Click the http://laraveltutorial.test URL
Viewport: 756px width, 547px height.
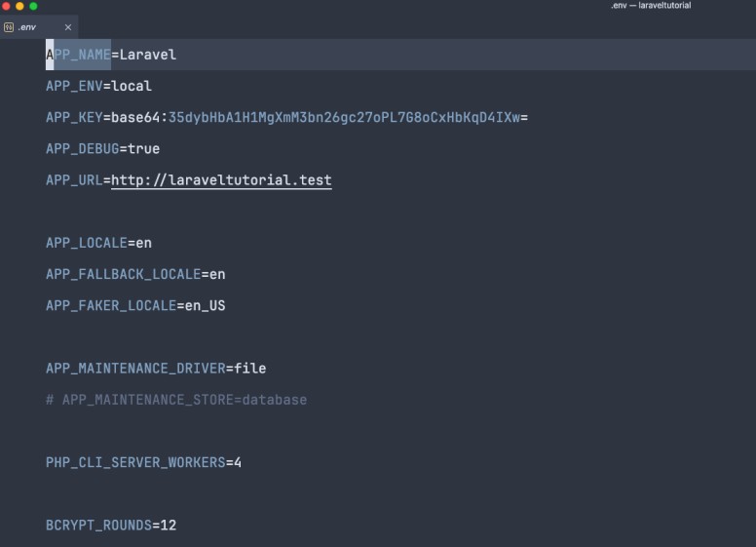pyautogui.click(x=221, y=180)
